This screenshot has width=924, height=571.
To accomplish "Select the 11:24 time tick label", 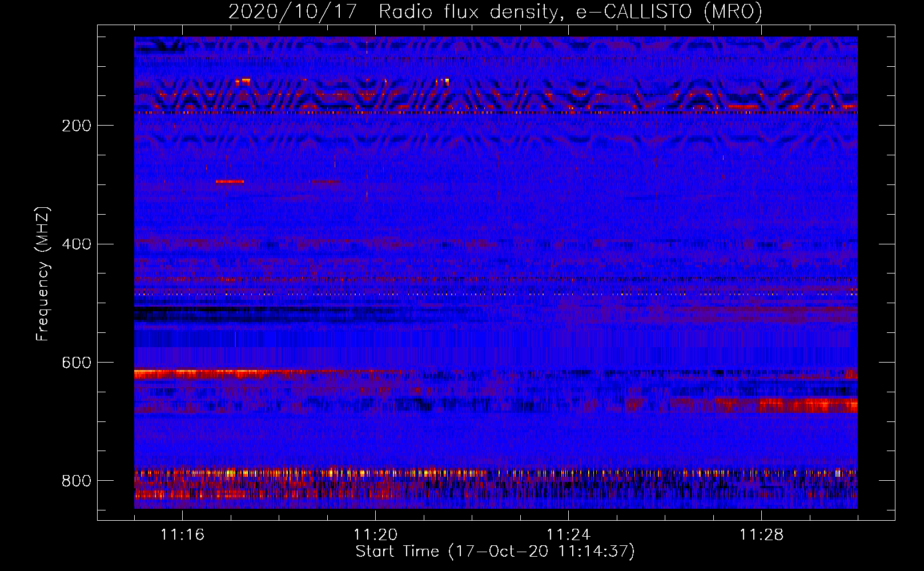I will click(x=569, y=534).
